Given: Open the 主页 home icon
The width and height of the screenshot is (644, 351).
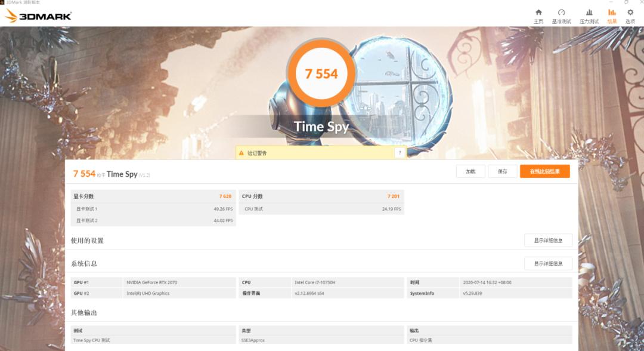Looking at the screenshot, I should [538, 13].
